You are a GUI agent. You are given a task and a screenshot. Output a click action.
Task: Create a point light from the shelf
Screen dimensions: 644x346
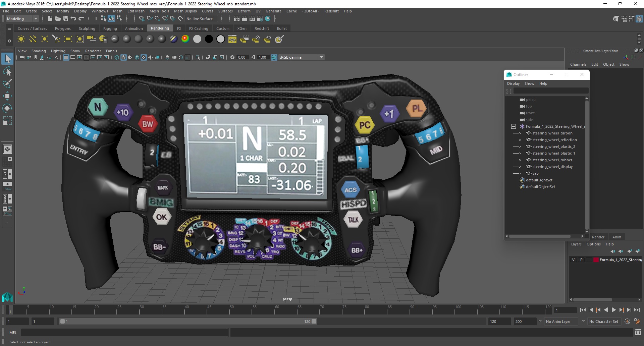coord(45,39)
